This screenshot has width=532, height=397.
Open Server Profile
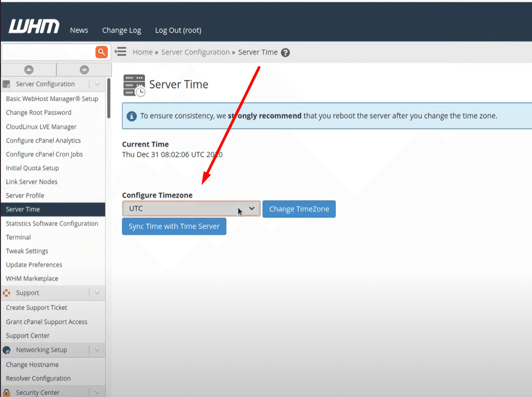click(x=25, y=196)
